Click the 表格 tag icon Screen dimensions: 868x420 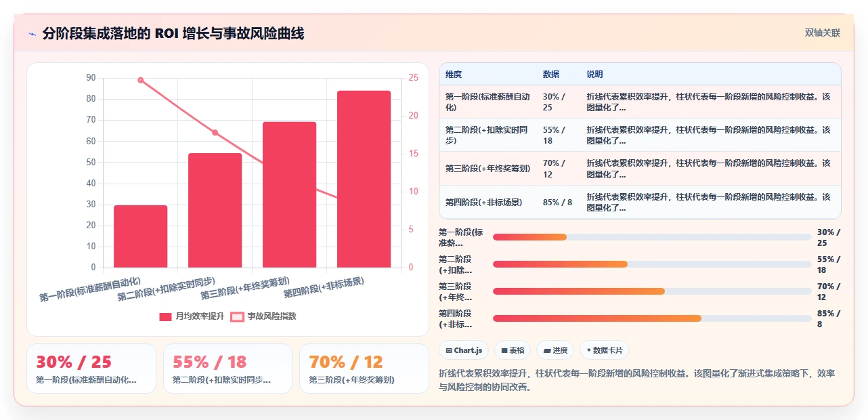(504, 350)
